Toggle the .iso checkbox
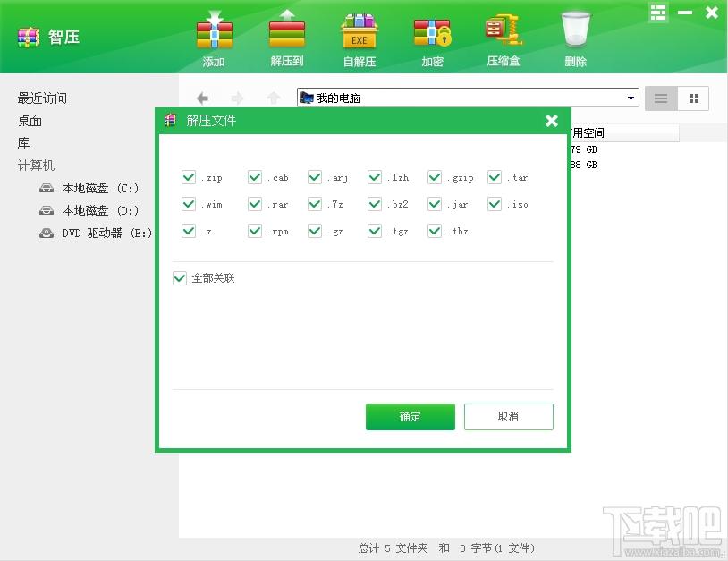728x561 pixels. [495, 204]
